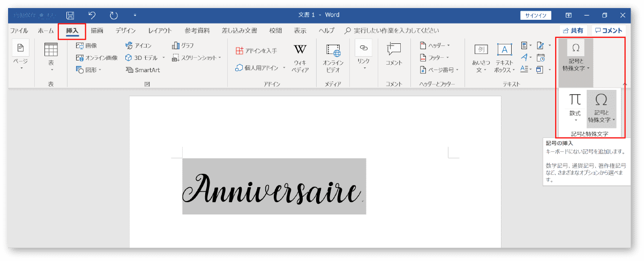Screen dimensions: 644x261
Task: Save the document with the floppy disk icon
Action: [70, 16]
